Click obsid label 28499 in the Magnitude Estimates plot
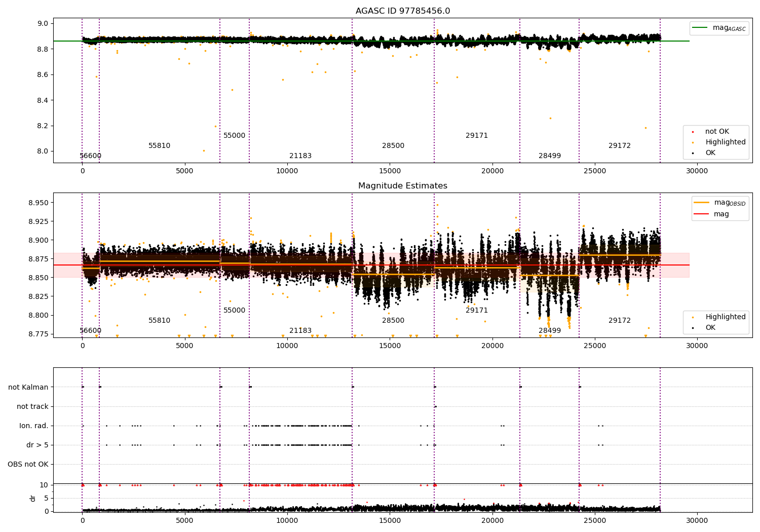The image size is (760, 532). pos(550,331)
